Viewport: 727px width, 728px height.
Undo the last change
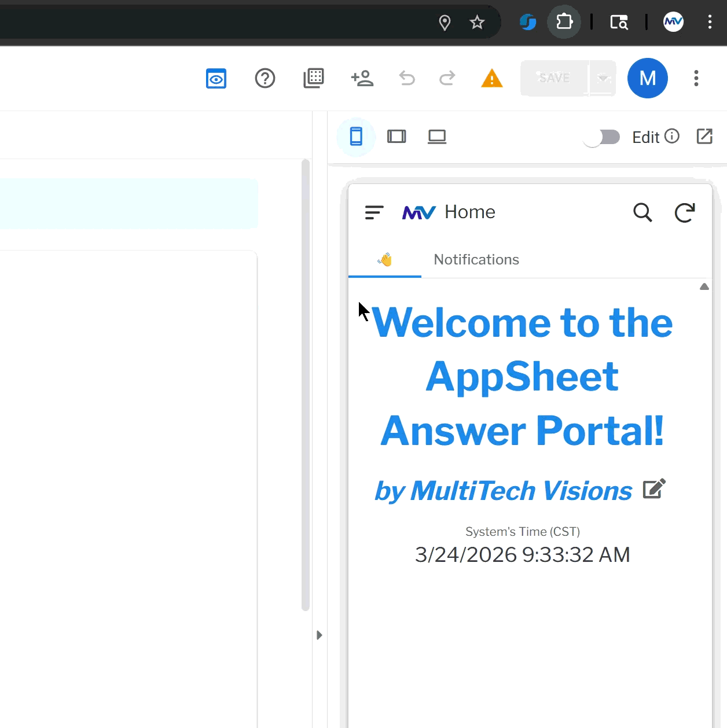coord(407,78)
